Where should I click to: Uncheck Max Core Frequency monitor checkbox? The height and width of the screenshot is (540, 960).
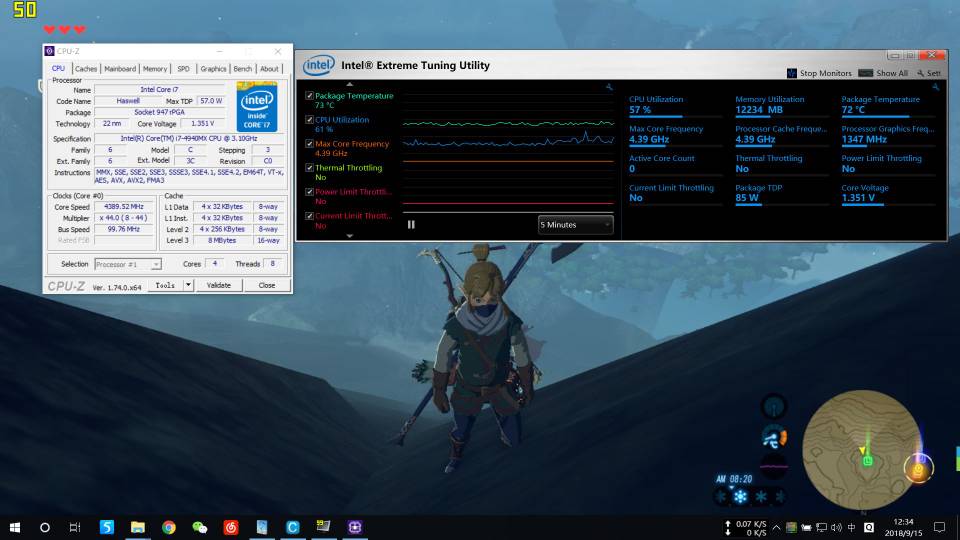point(309,144)
